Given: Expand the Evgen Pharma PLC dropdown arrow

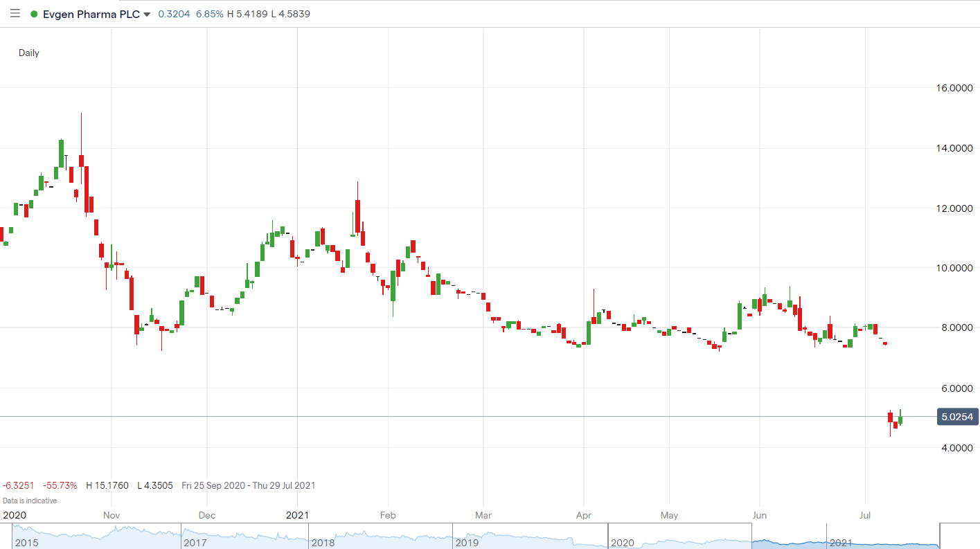Looking at the screenshot, I should 147,15.
